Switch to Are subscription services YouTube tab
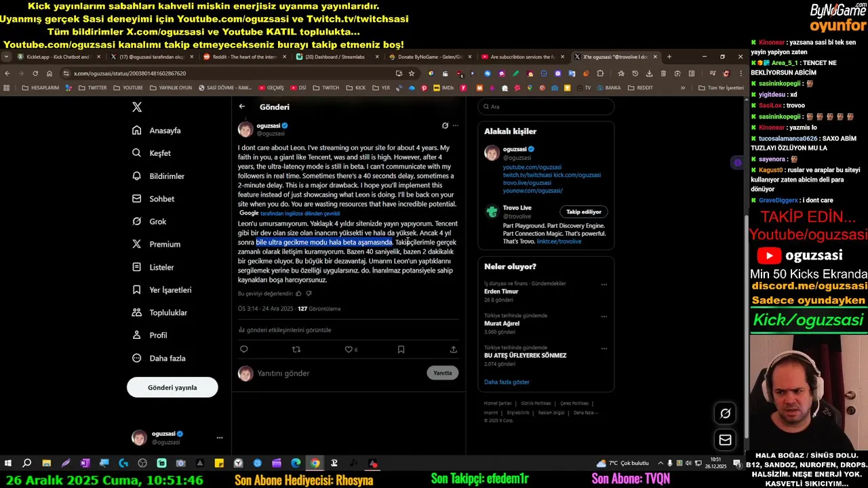 (x=524, y=57)
